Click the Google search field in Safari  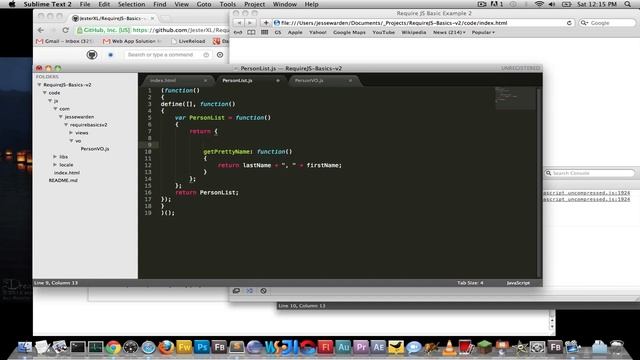click(607, 23)
